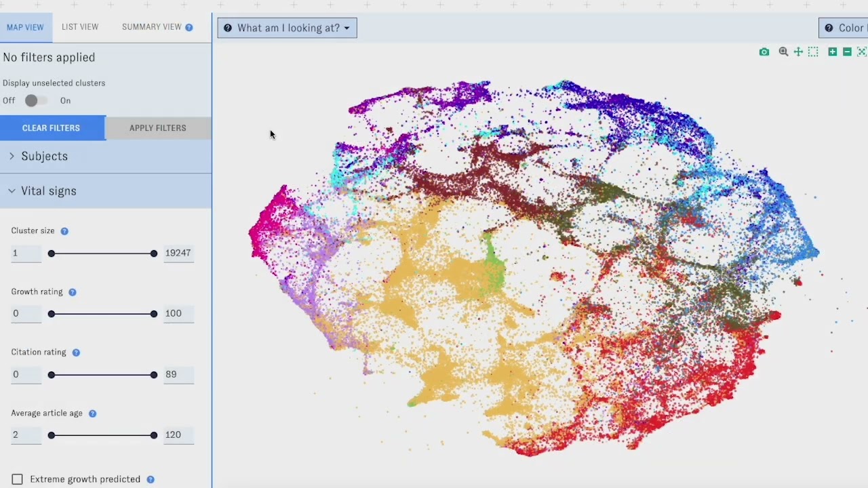Edit Citation rating maximum value 89

[x=178, y=374]
